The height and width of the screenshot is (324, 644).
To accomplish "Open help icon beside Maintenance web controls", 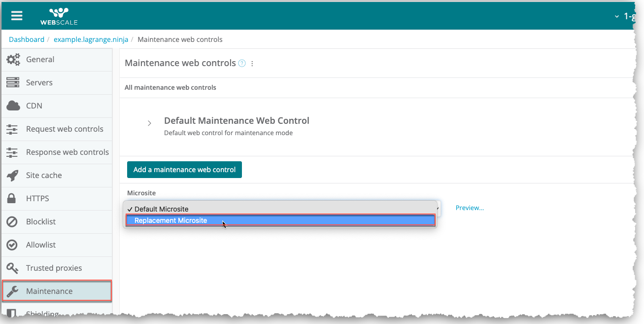I will pyautogui.click(x=242, y=64).
